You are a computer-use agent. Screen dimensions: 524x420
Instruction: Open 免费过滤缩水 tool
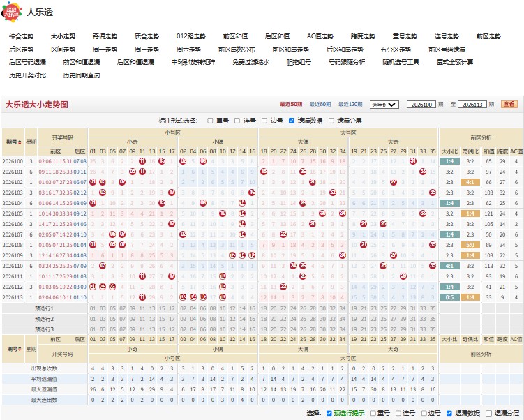pos(251,62)
